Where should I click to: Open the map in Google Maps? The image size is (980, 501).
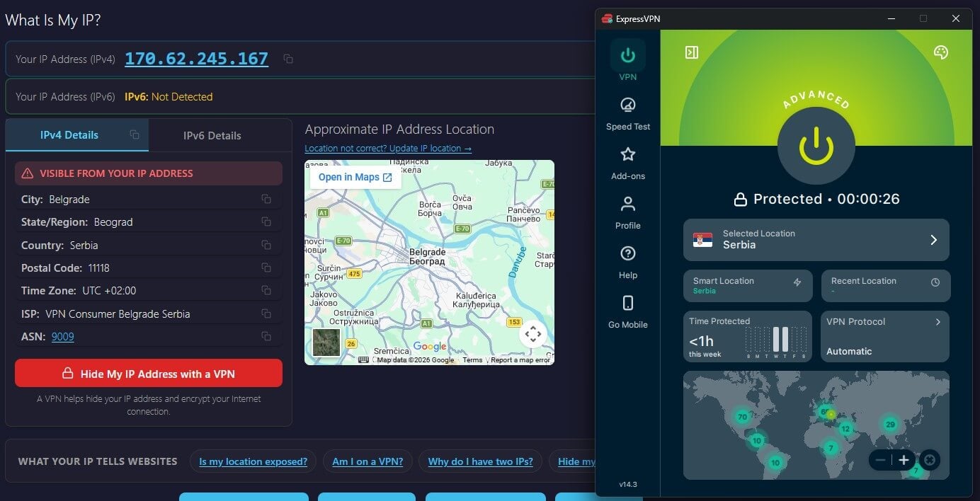[x=355, y=177]
